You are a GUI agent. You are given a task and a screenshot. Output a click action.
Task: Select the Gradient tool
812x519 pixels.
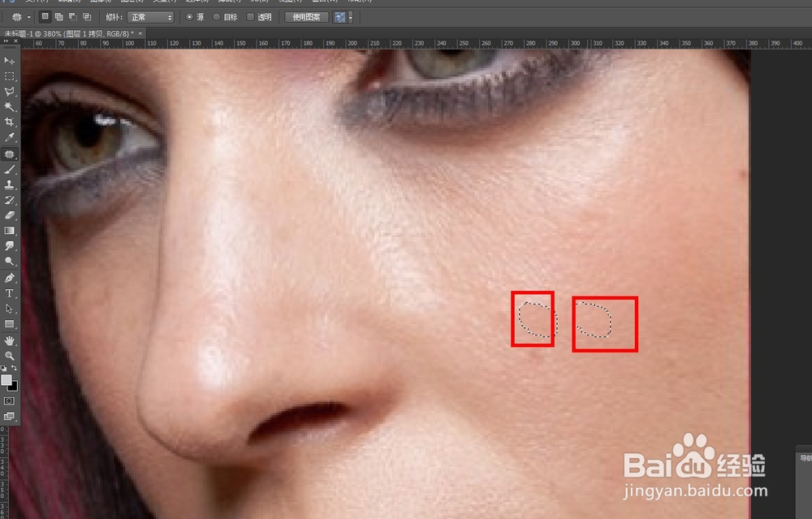[9, 231]
